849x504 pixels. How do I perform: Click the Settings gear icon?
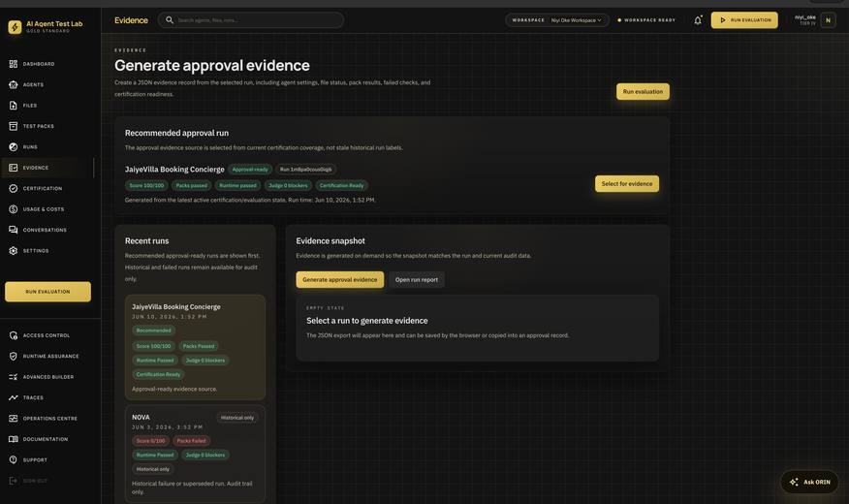click(x=13, y=251)
